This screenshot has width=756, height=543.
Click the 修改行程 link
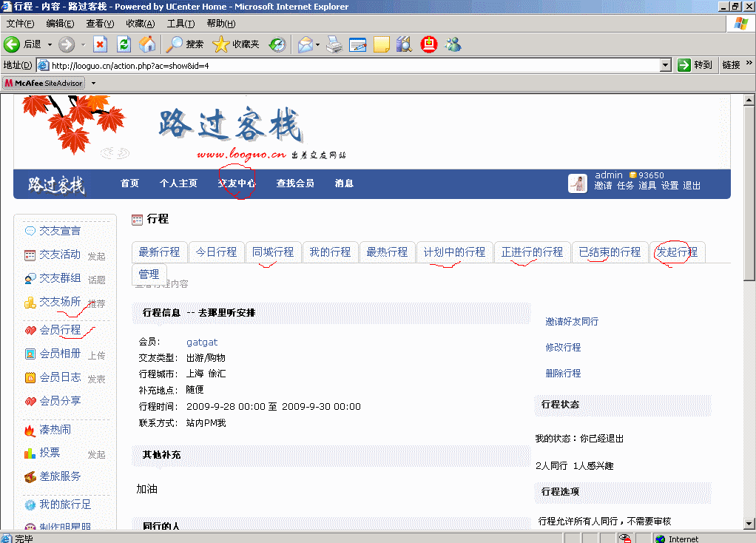[563, 348]
